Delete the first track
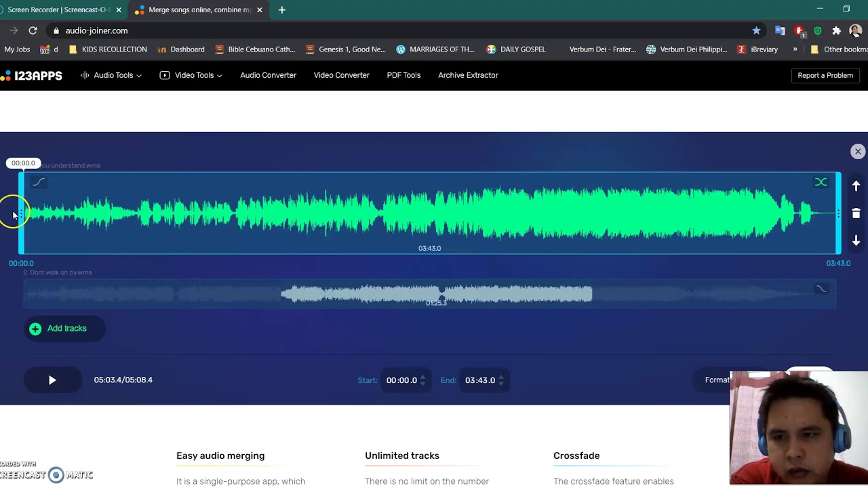This screenshot has height=488, width=868. pyautogui.click(x=856, y=213)
